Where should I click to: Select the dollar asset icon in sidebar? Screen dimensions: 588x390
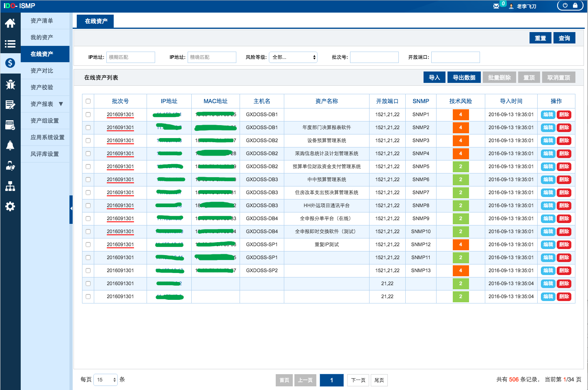click(x=10, y=63)
